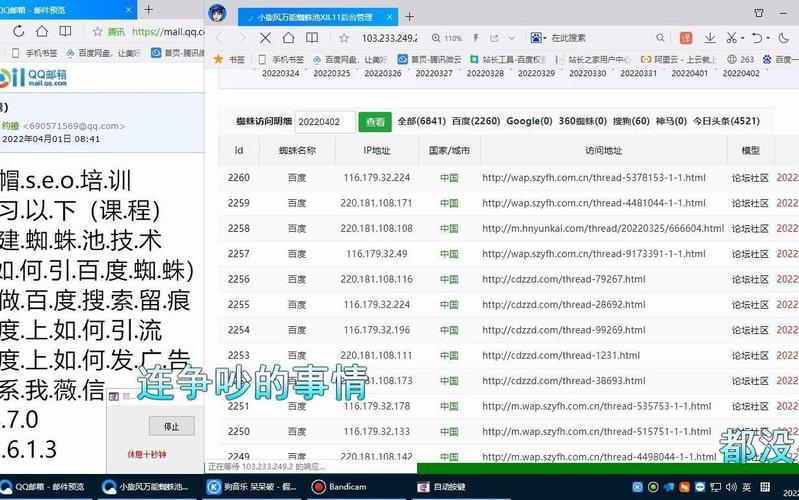Reload the QQ Mail browser page
This screenshot has width=799, height=500.
pyautogui.click(x=19, y=31)
